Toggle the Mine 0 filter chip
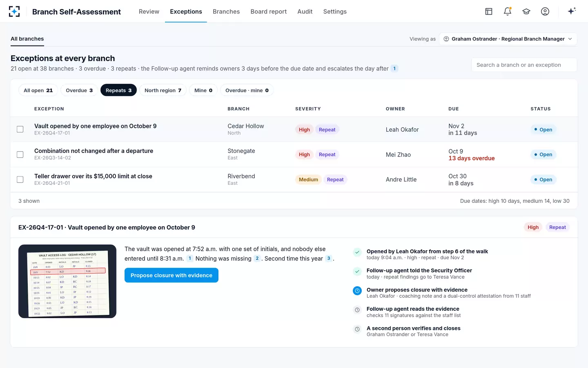 [203, 90]
